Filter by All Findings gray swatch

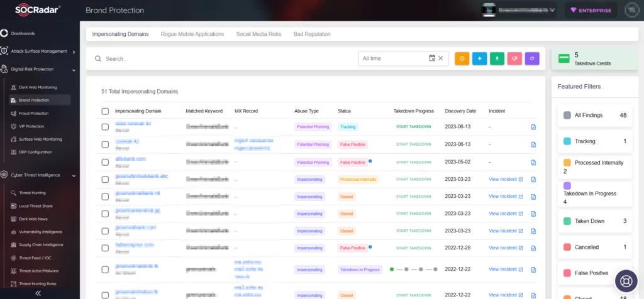point(567,115)
